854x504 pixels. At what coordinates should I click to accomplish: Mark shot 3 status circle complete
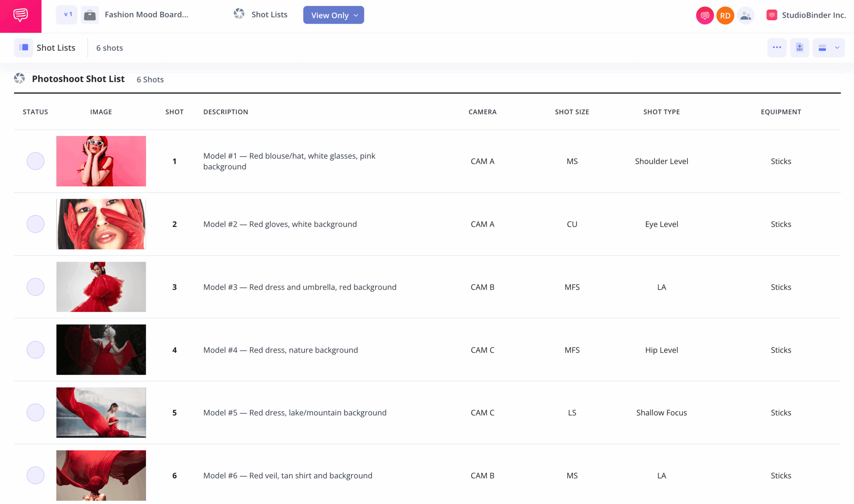(35, 287)
